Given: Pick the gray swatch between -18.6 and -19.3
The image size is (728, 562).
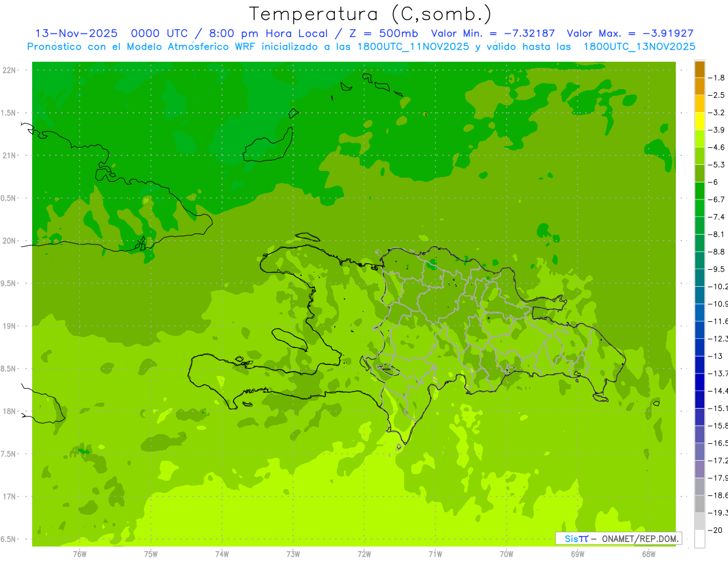Looking at the screenshot, I should coord(699,504).
